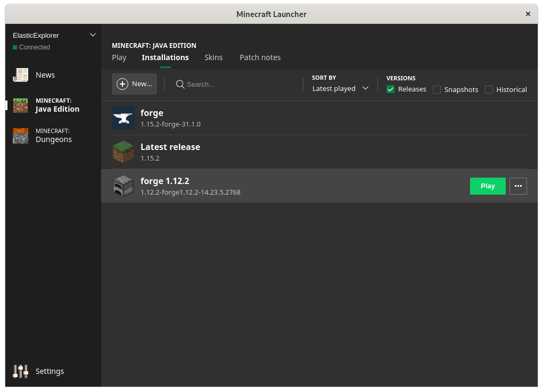
Task: Click version text 1.12.2-forge1.12.2-14.23.5.2768
Action: [x=191, y=193]
